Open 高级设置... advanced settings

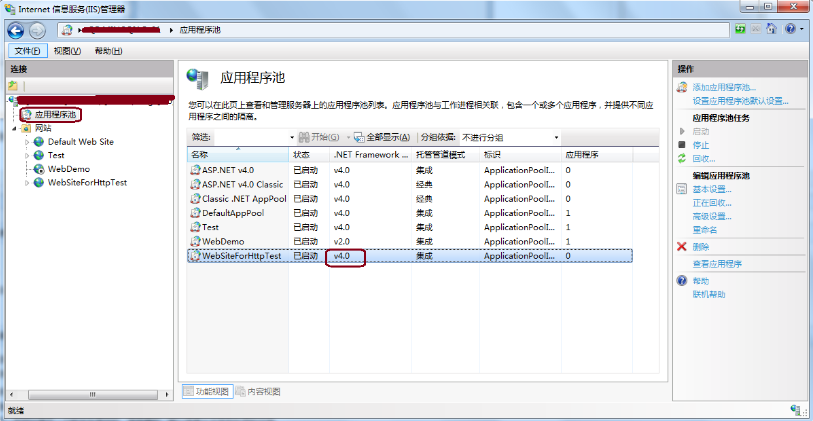point(712,216)
